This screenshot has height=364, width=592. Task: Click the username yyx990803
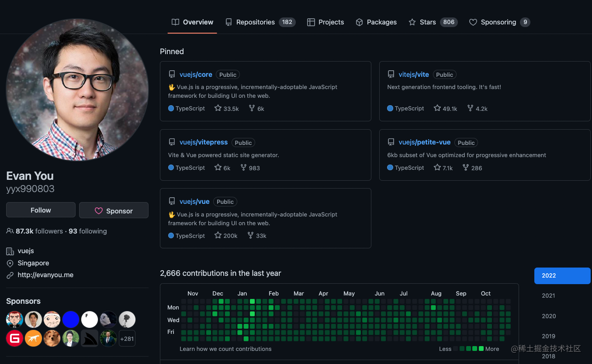pos(30,189)
